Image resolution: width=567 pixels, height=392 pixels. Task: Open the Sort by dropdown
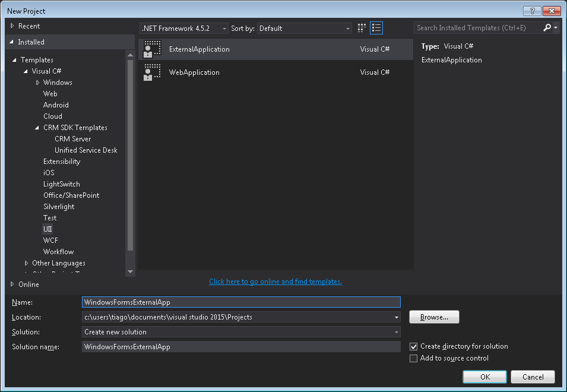pos(305,29)
